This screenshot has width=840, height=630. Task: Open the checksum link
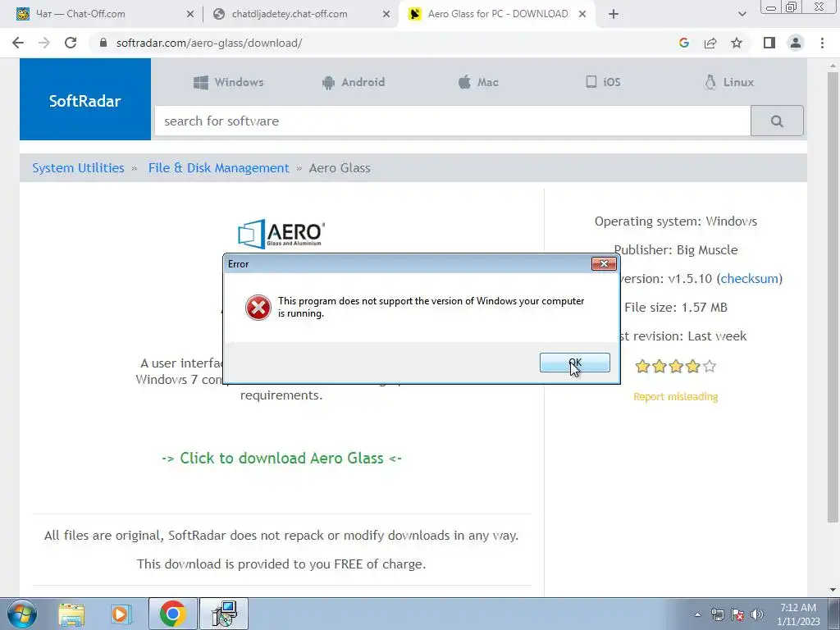point(749,279)
